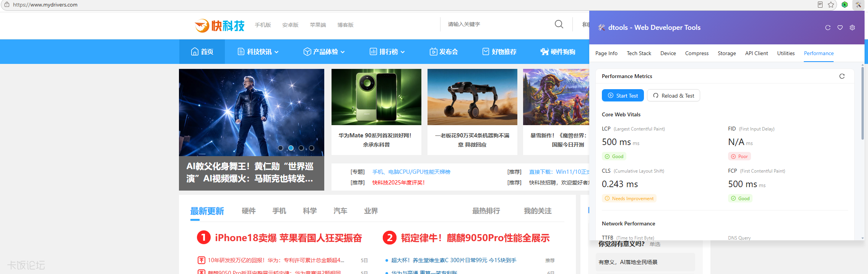Open the 发布会 navigation item
The width and height of the screenshot is (868, 274).
[444, 52]
